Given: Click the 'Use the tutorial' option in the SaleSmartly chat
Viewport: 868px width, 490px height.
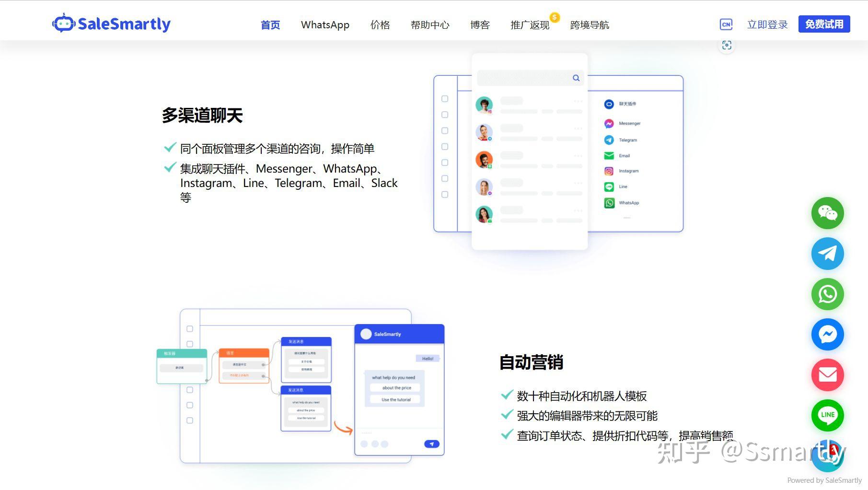Looking at the screenshot, I should point(396,399).
